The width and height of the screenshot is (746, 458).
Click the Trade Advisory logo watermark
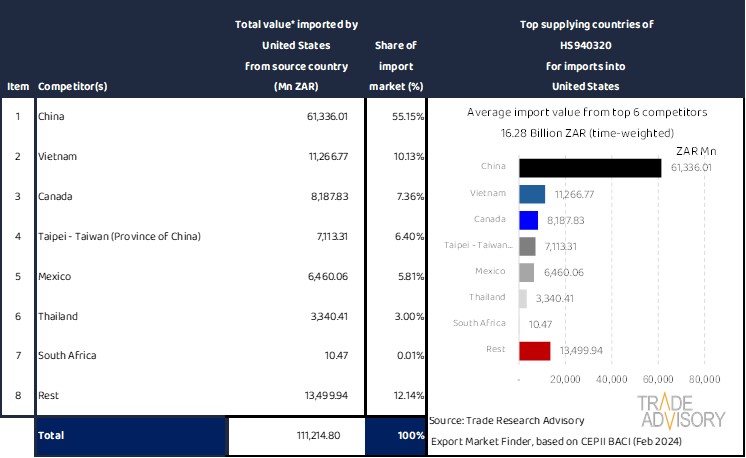[x=685, y=412]
